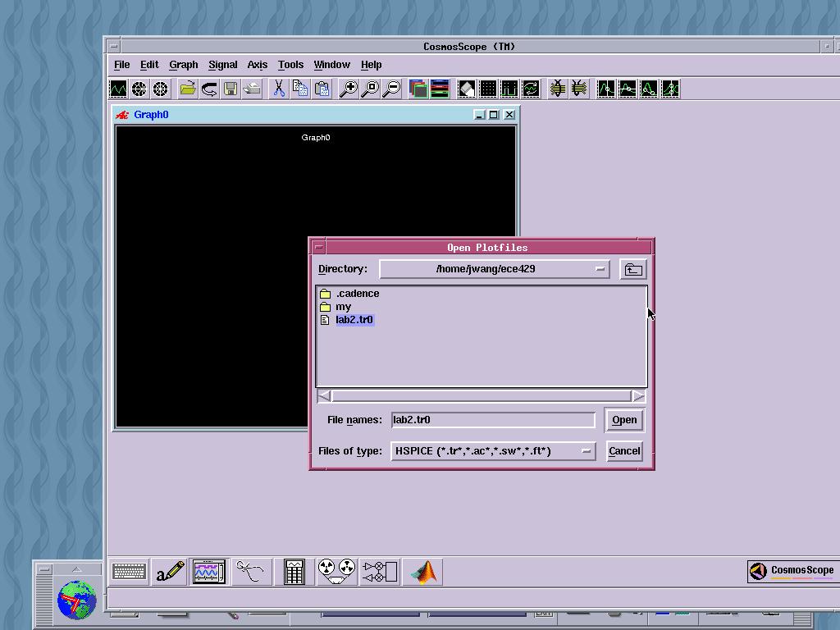Click the Graph0 title text in plot
840x630 pixels.
click(316, 138)
